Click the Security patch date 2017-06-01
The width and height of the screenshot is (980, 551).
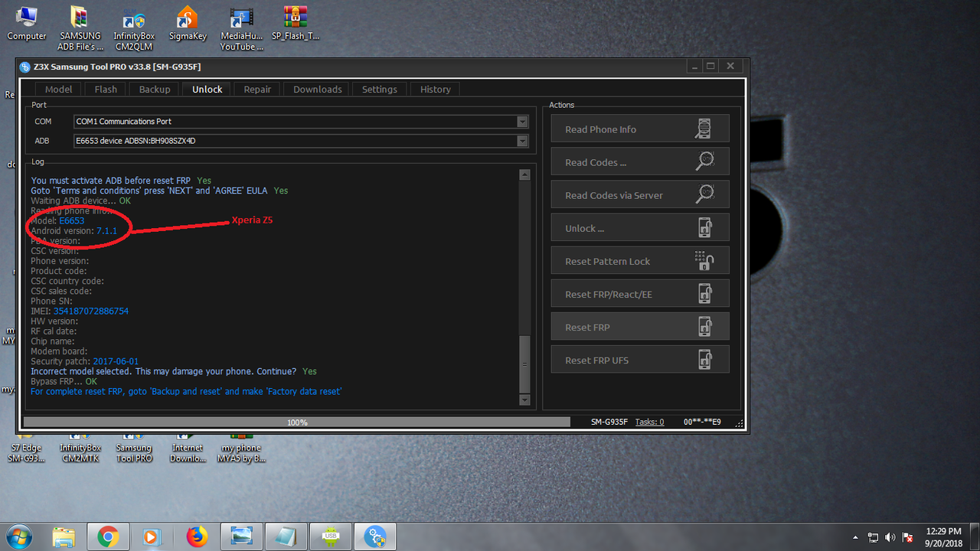point(116,361)
